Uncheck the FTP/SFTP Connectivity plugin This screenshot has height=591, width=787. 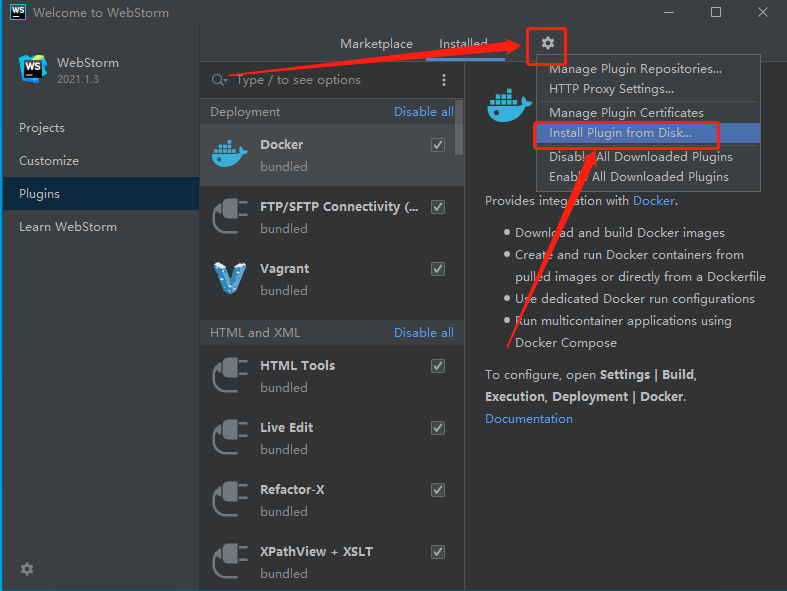438,207
